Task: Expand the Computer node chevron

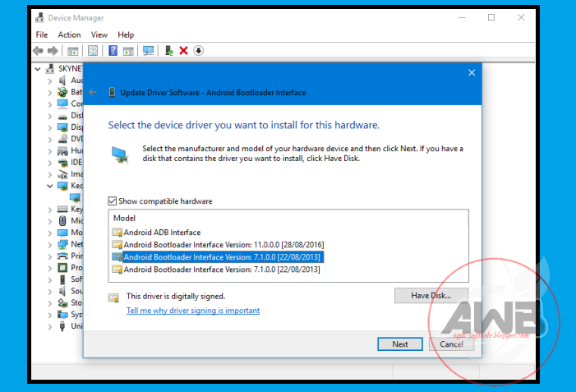Action: click(x=50, y=104)
